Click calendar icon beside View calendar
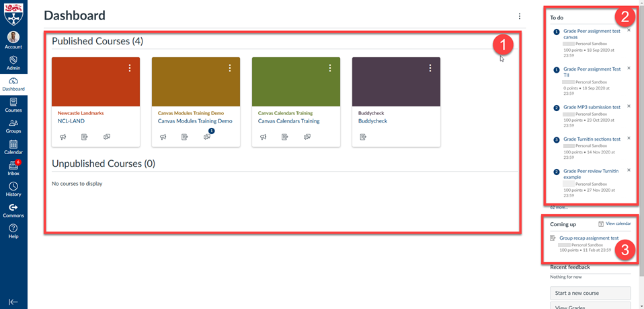The image size is (644, 309). click(x=601, y=224)
